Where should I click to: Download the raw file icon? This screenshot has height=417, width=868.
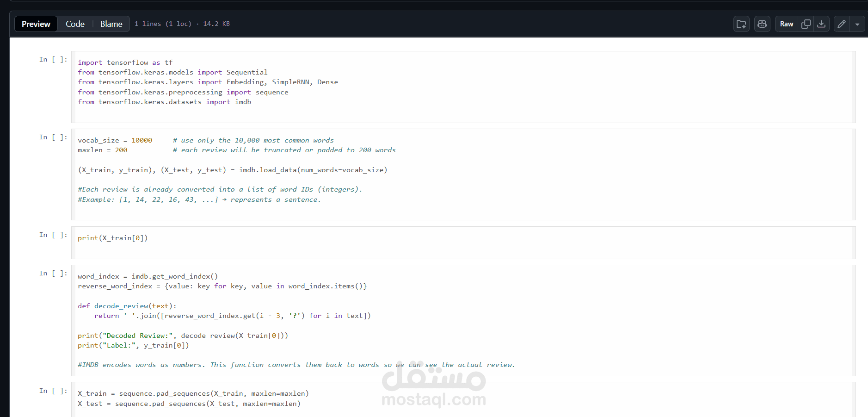point(821,24)
